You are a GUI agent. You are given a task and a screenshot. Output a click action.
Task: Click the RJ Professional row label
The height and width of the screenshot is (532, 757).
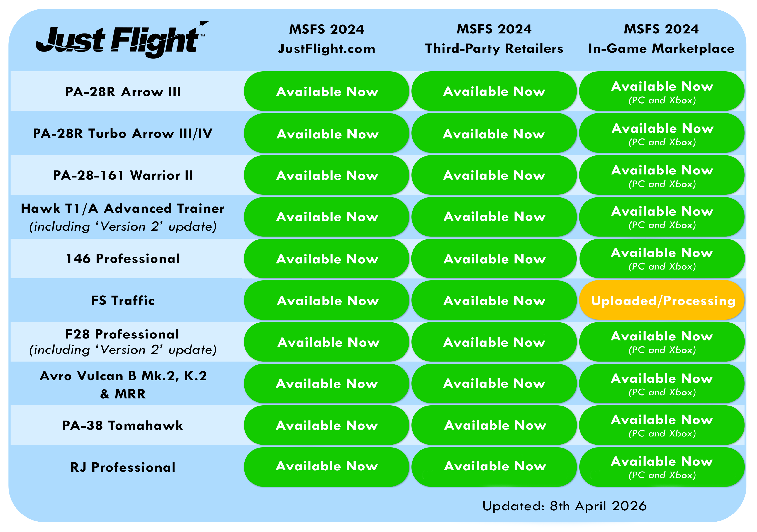tap(123, 467)
